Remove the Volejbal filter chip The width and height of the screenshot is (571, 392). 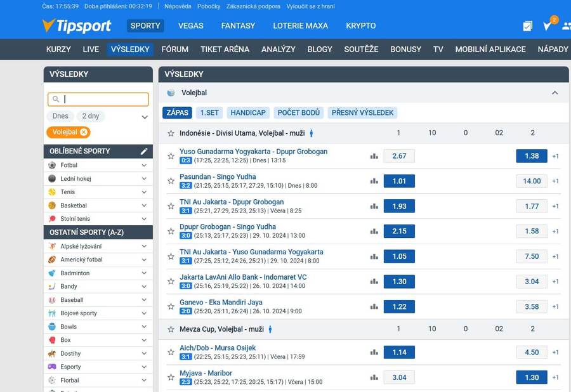[x=84, y=132]
